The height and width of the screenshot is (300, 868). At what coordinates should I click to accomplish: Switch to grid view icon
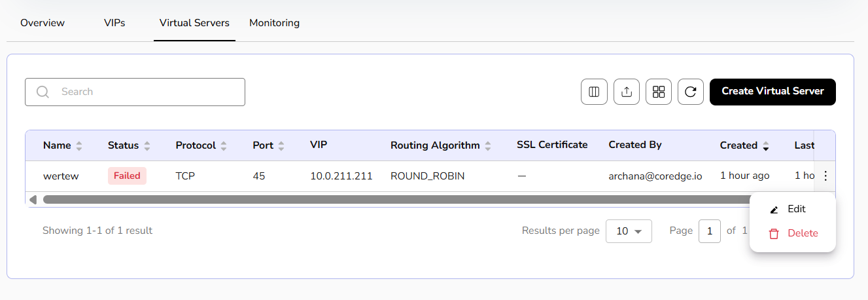[659, 92]
